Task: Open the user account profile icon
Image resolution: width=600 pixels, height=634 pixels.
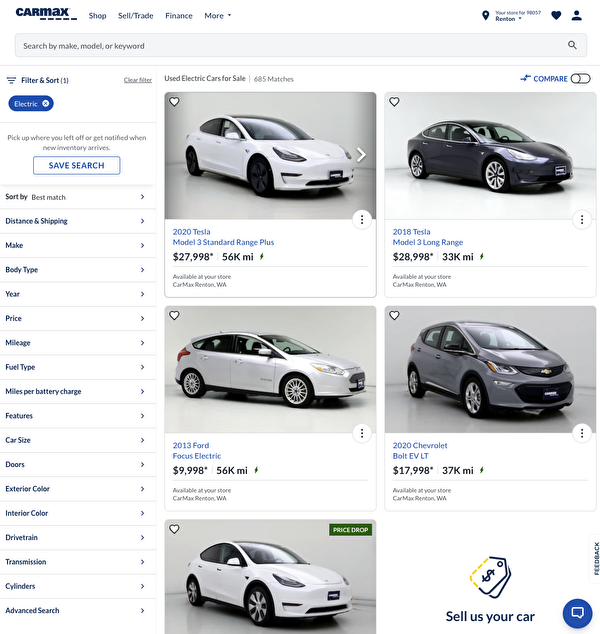Action: click(576, 16)
